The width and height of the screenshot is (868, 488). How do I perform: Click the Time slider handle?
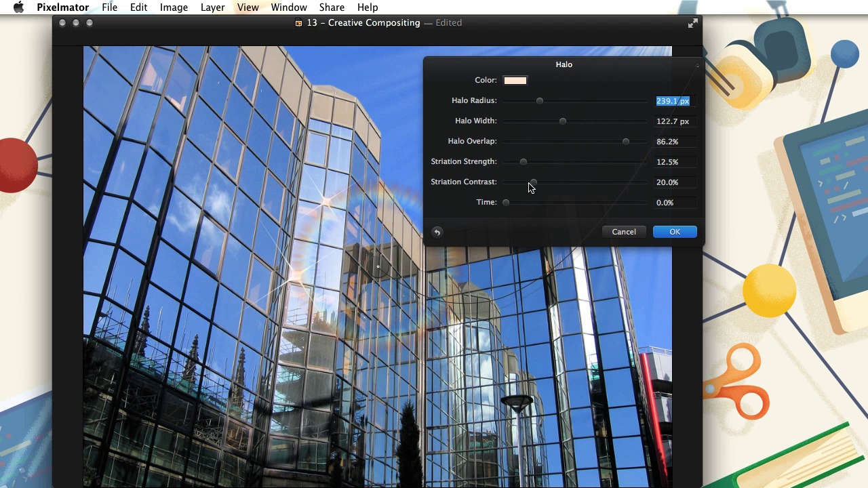pyautogui.click(x=506, y=203)
